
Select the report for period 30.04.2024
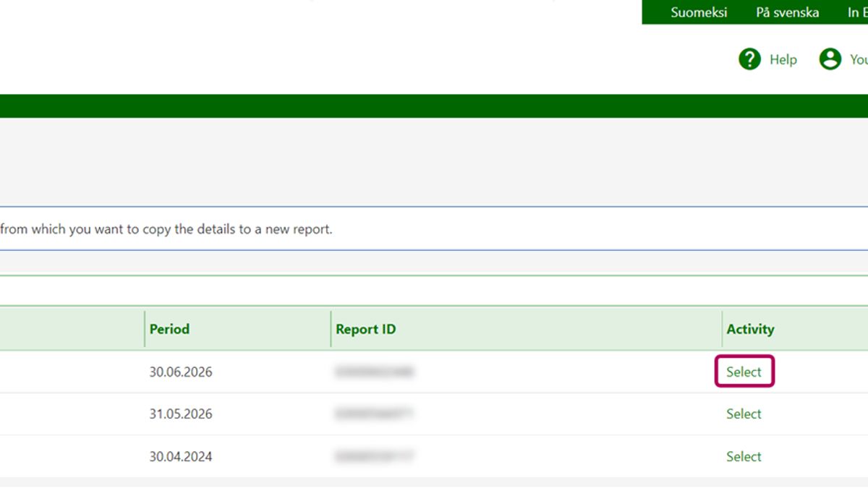[x=744, y=457]
